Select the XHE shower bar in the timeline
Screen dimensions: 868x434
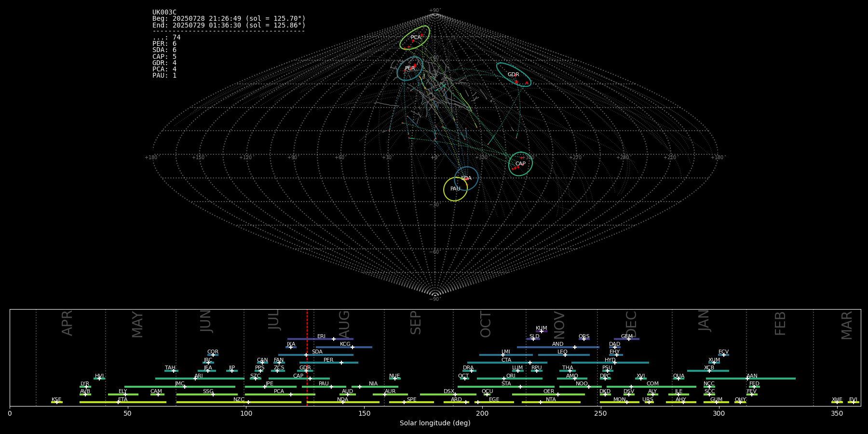coord(837,402)
